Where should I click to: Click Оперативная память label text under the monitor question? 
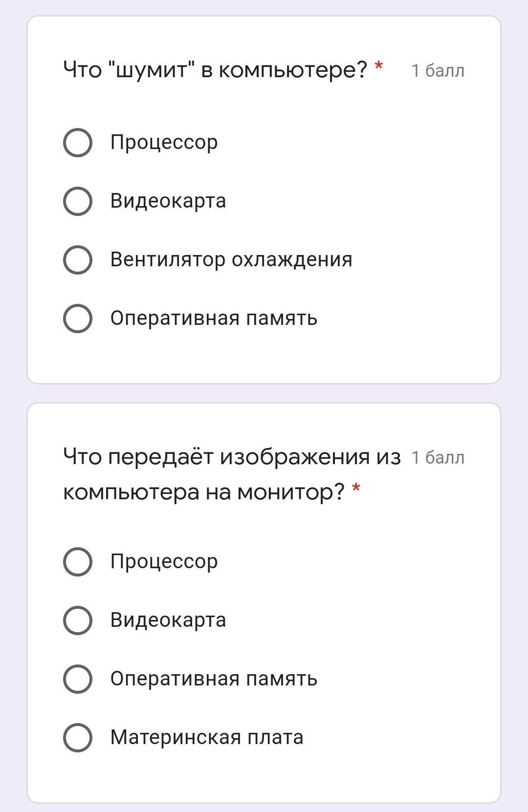point(214,679)
